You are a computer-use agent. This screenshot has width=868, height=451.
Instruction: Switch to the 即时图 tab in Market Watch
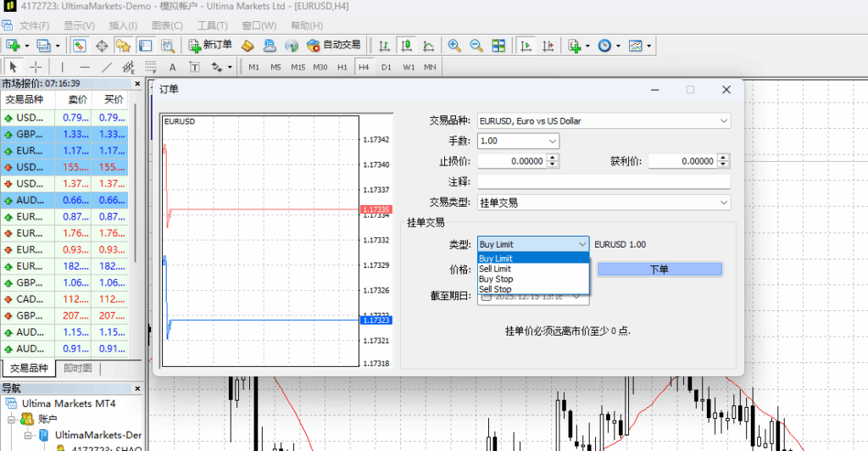tap(77, 368)
